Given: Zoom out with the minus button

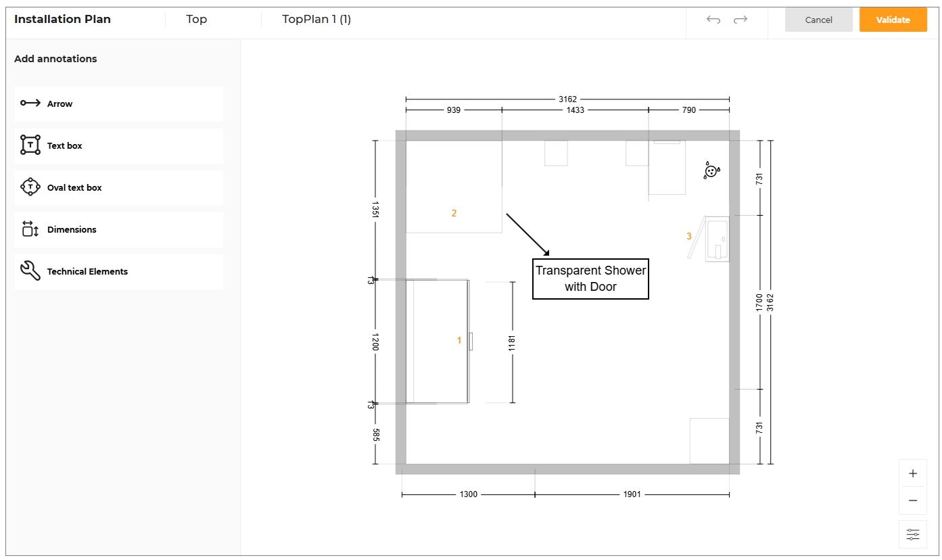Looking at the screenshot, I should (913, 500).
